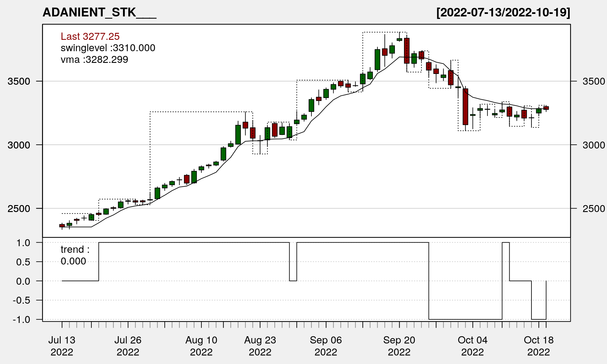Click the date range label 2022-07-13/2022-10-19
607x364 pixels.
pyautogui.click(x=503, y=13)
